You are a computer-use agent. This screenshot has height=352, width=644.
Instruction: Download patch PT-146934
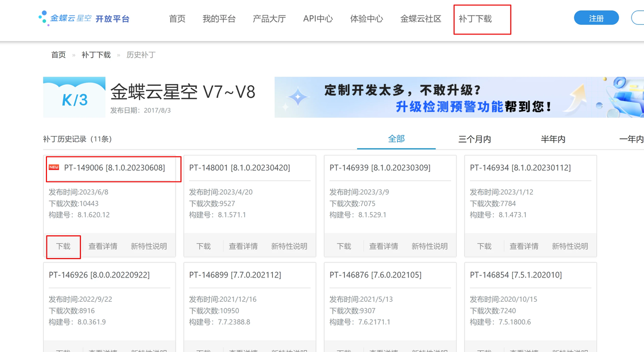pyautogui.click(x=485, y=246)
